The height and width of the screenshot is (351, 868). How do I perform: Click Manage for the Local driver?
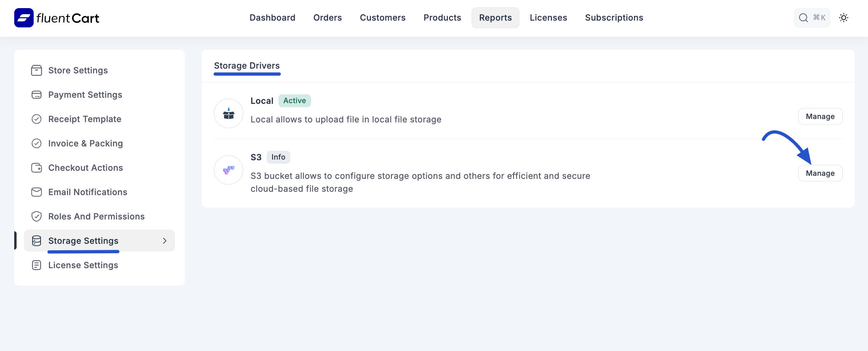pos(820,116)
